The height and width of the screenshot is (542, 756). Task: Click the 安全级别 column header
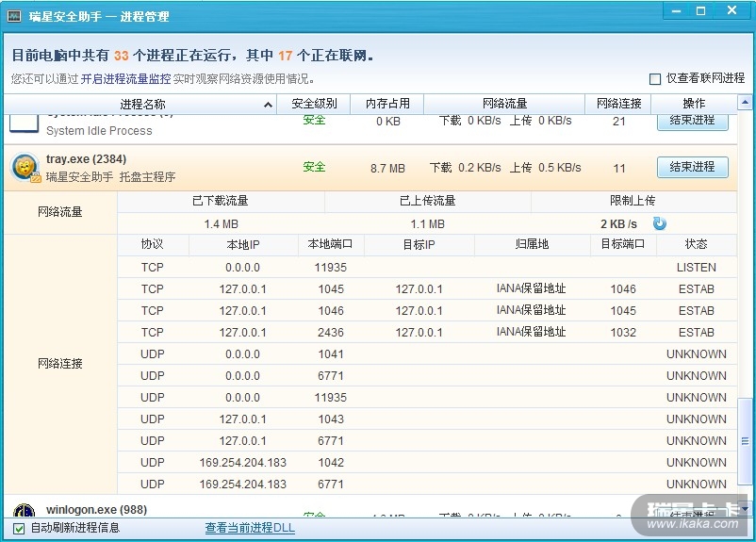click(x=314, y=104)
